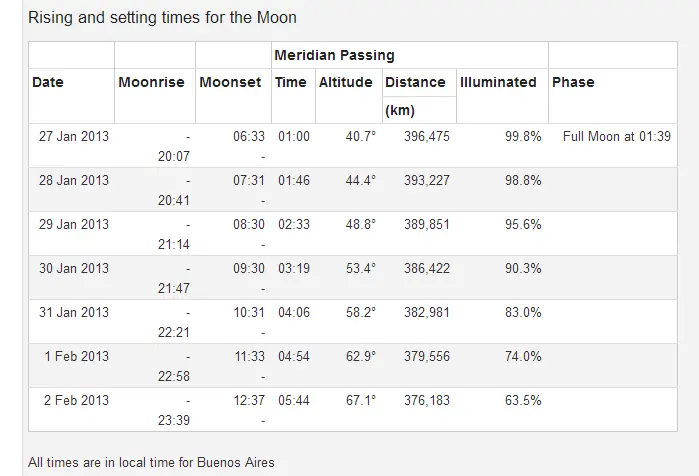Select the 27 Jan 2013 date cell

(74, 136)
